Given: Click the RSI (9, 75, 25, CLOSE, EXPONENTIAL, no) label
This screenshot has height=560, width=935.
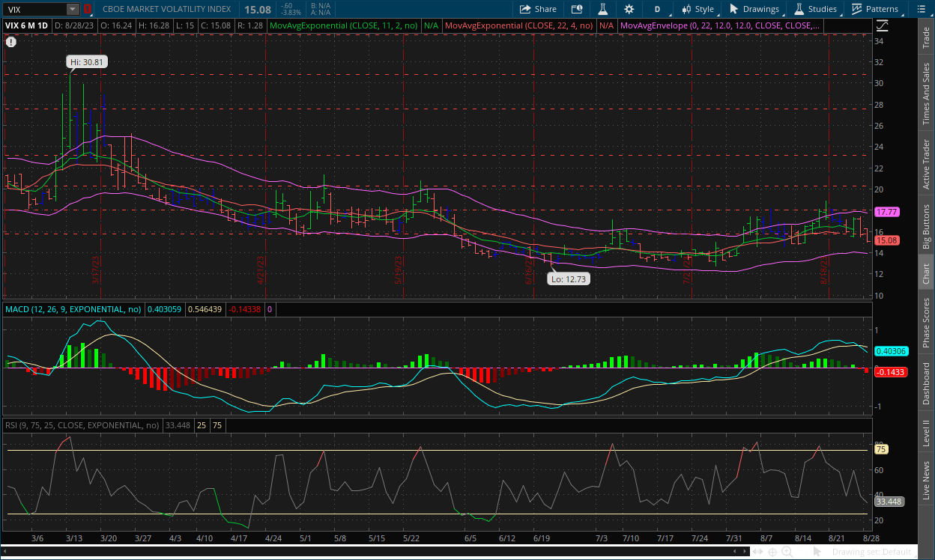Looking at the screenshot, I should (82, 425).
